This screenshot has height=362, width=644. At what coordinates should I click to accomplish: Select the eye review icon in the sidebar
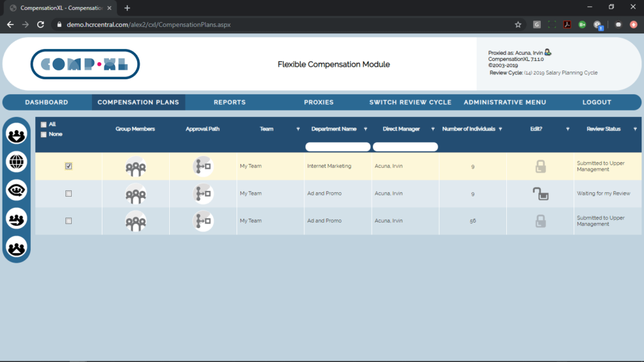click(16, 190)
